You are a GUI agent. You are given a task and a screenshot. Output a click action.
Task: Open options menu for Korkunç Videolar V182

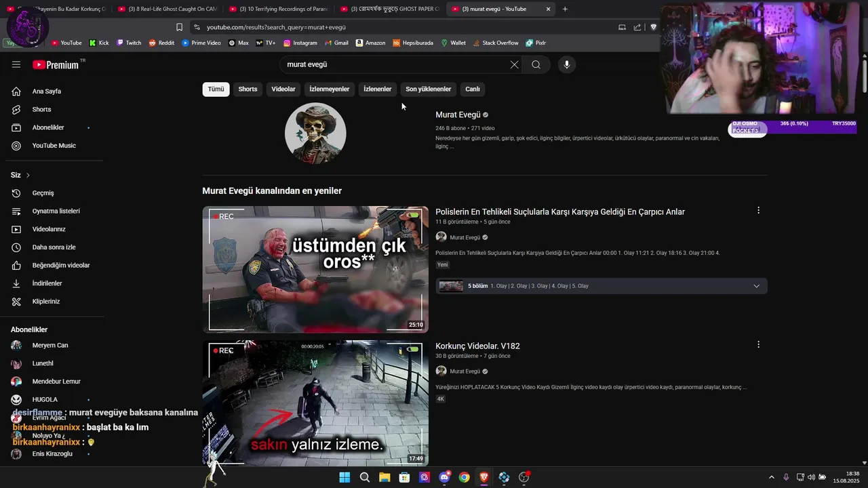pyautogui.click(x=758, y=345)
